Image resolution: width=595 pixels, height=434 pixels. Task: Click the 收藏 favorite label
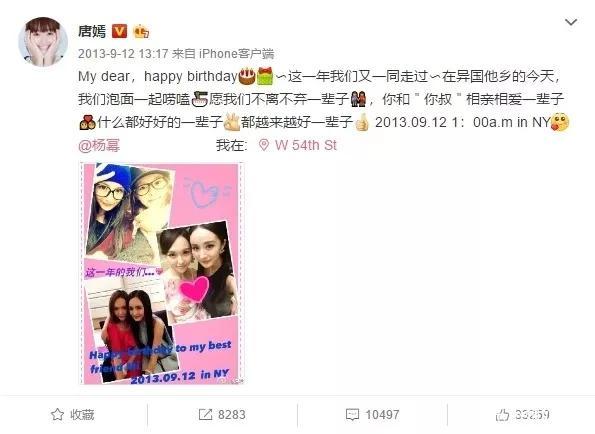82,415
